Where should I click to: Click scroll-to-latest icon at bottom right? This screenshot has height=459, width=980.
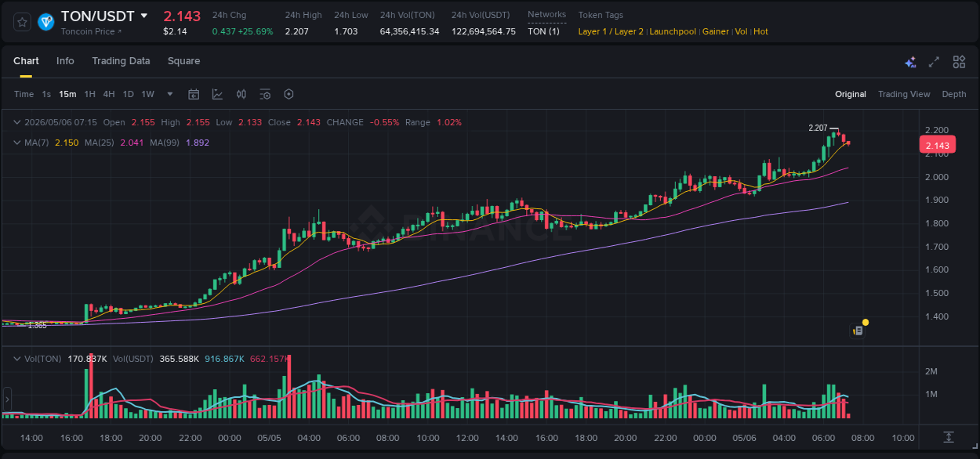click(x=949, y=436)
